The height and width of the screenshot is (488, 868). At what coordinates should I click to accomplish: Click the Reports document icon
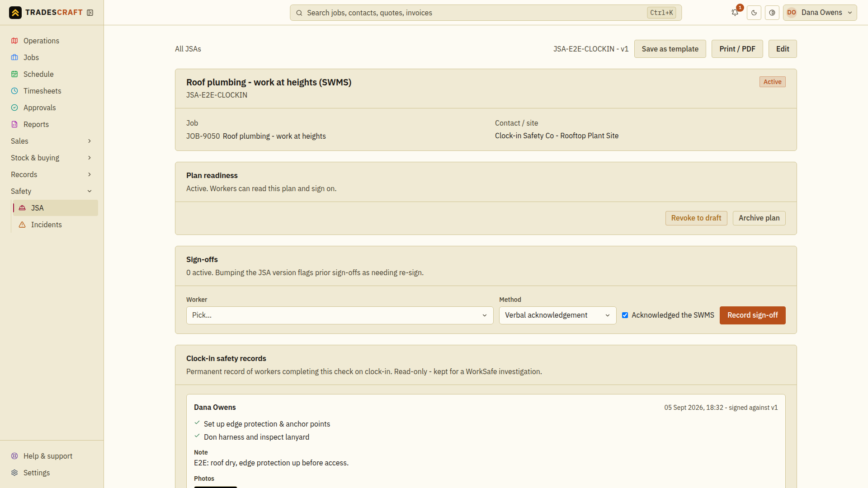pyautogui.click(x=14, y=124)
